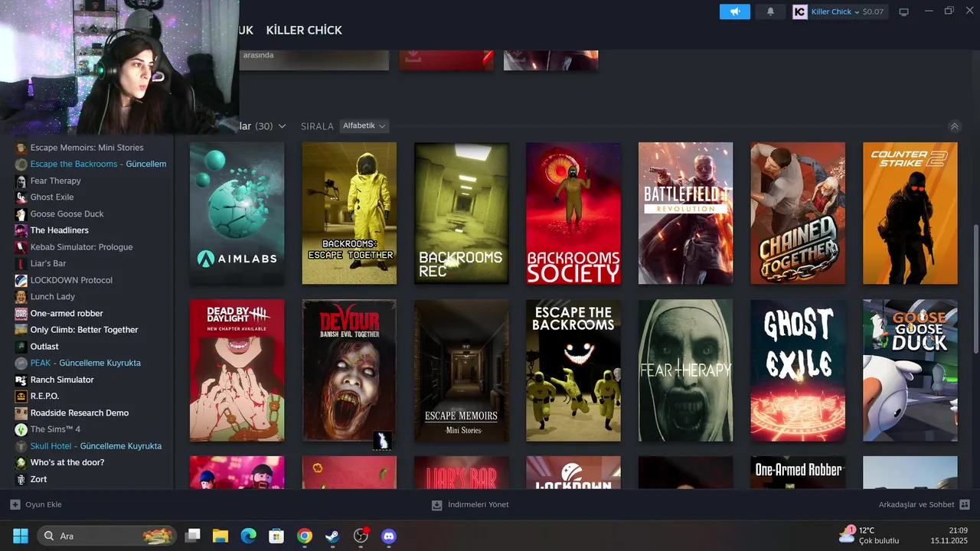Click the Skull Hotel sidebar icon

click(x=21, y=446)
